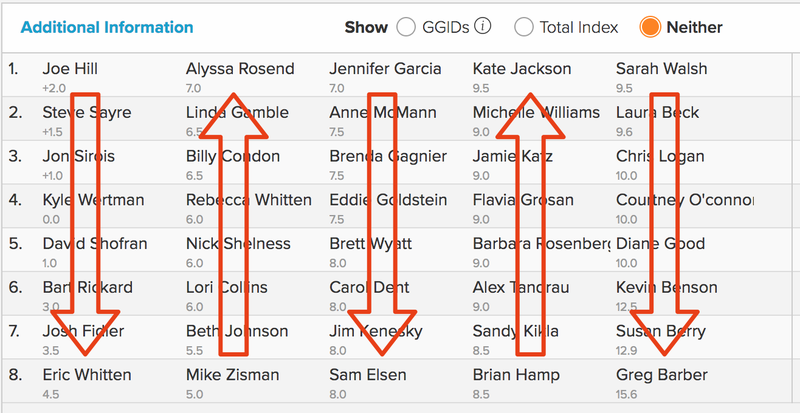Select Mike Zisman's entry
The height and width of the screenshot is (413, 800).
click(232, 375)
